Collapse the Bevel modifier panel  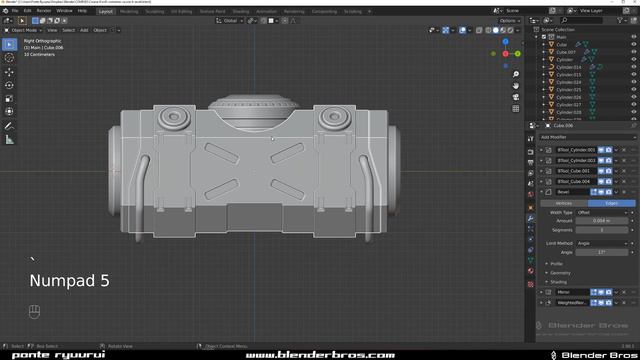542,192
